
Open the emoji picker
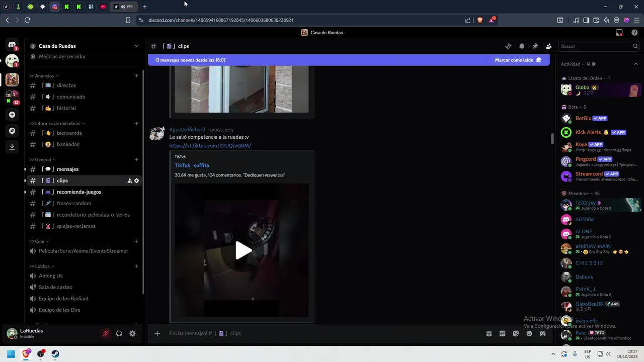[529, 333]
